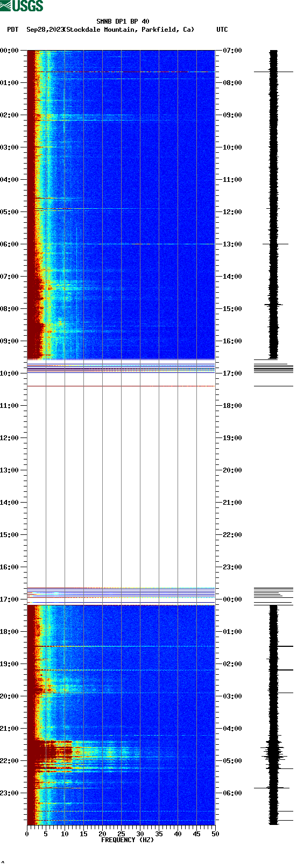Click the PDT time label 18:00
This screenshot has width=297, height=868.
(10, 632)
